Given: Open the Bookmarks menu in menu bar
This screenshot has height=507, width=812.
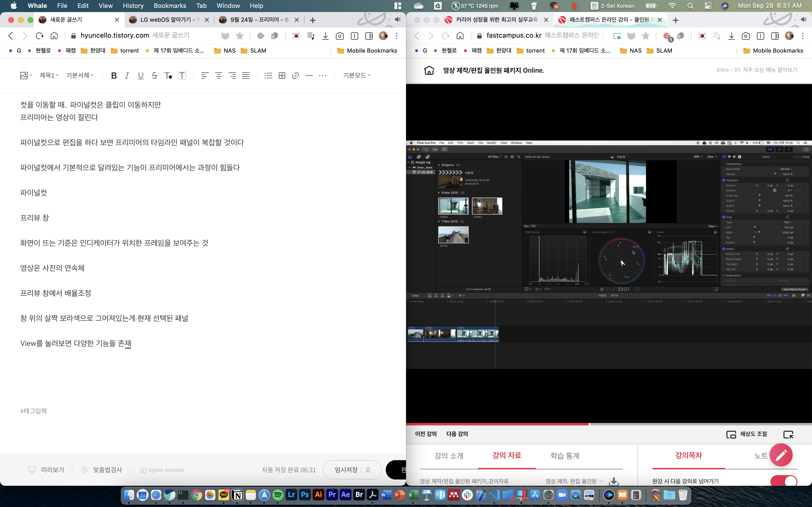Looking at the screenshot, I should [x=170, y=6].
